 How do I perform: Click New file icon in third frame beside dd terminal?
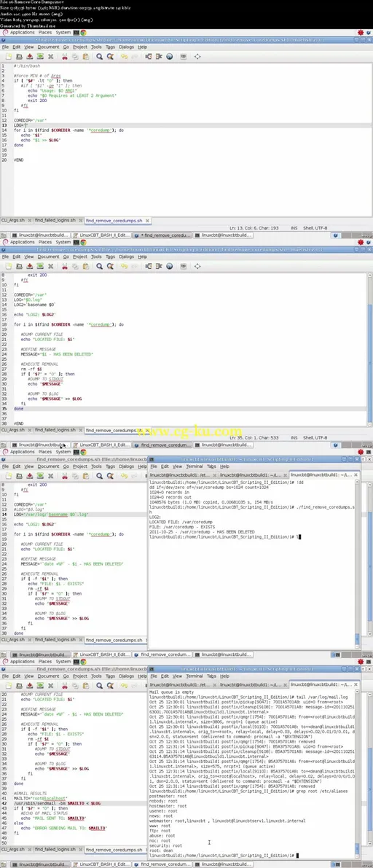(7, 475)
